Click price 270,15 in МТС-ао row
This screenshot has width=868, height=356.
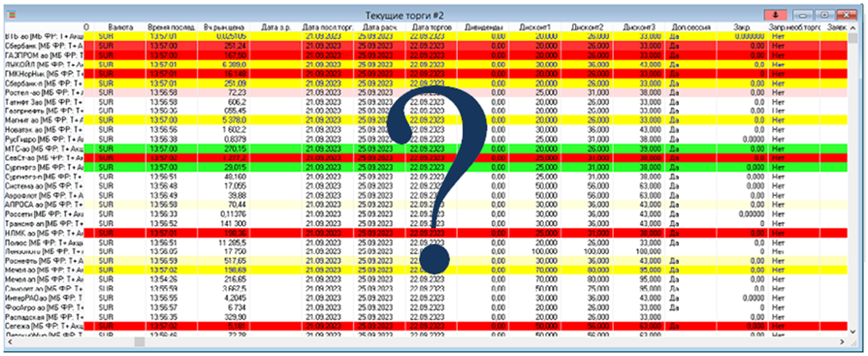click(235, 148)
